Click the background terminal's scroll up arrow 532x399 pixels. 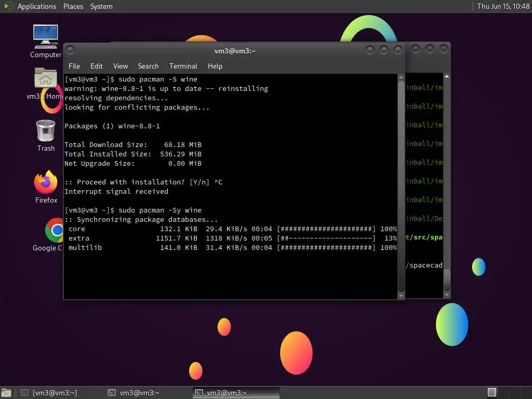click(x=447, y=77)
